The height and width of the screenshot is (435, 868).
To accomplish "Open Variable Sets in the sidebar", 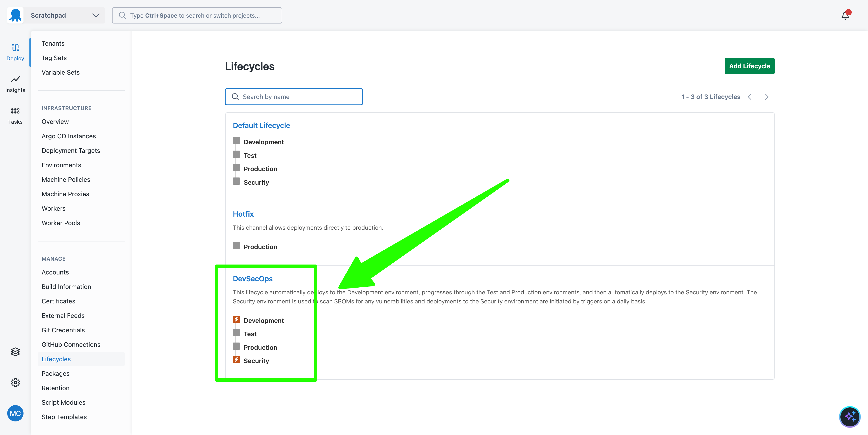I will (x=61, y=72).
